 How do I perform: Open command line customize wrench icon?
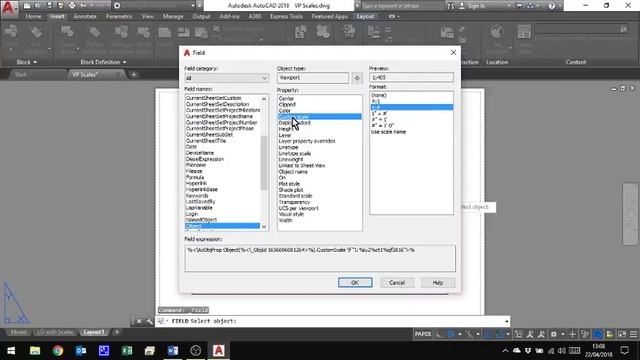click(x=149, y=321)
